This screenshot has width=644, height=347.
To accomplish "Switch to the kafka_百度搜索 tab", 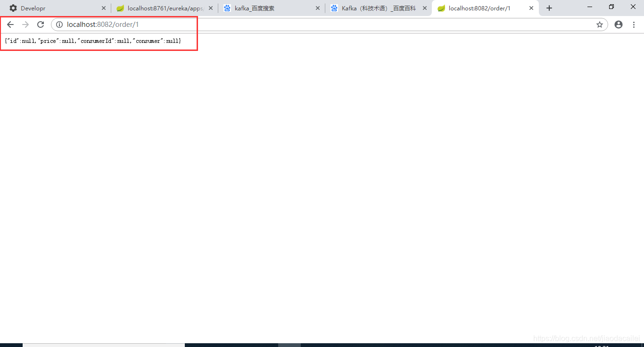I will [x=272, y=8].
